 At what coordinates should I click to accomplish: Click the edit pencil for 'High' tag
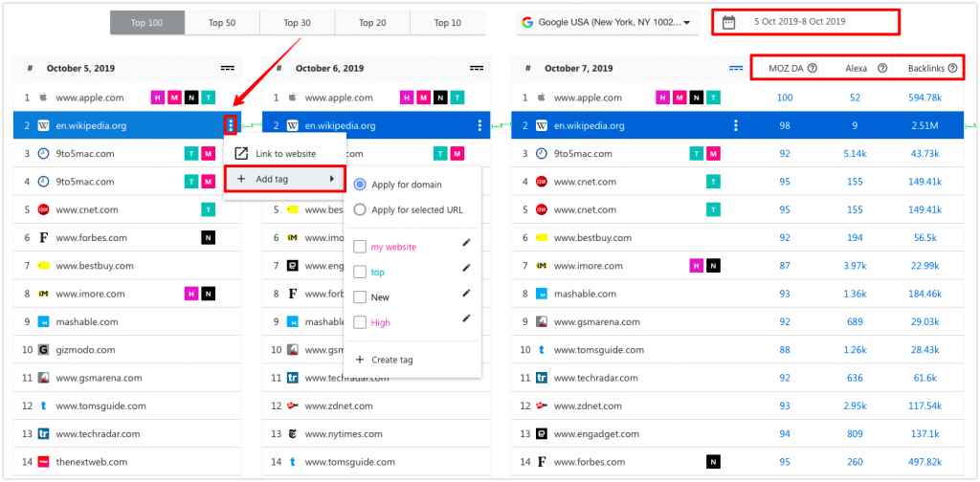click(x=466, y=318)
